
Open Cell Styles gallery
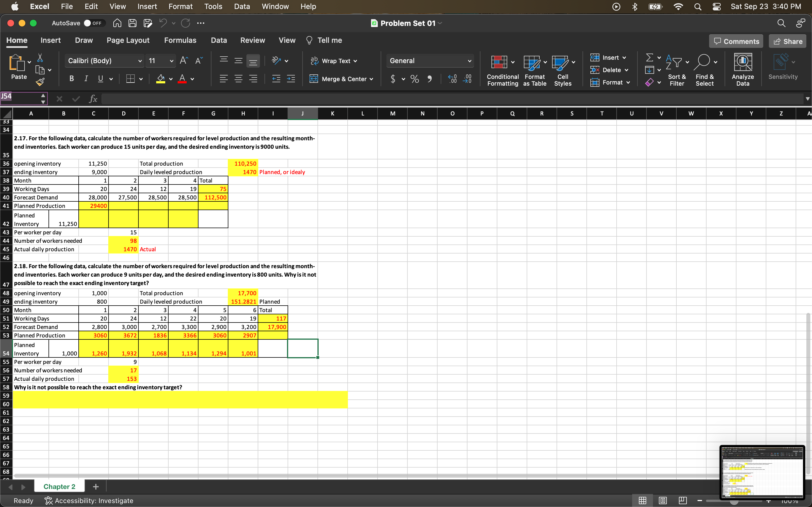click(563, 69)
